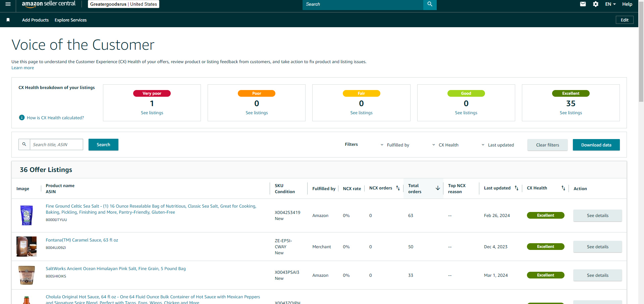Open Himalayan Pink Salt product thumbnail
This screenshot has height=304, width=644.
pos(26,275)
